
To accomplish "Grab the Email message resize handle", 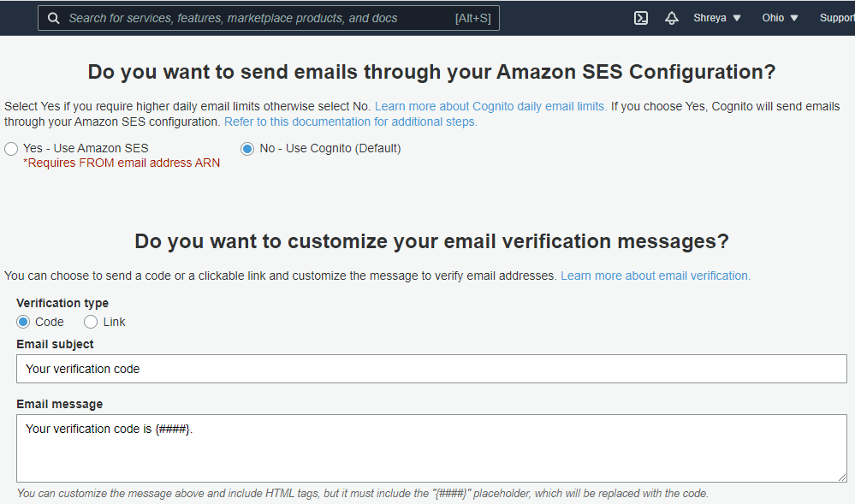I will point(841,477).
